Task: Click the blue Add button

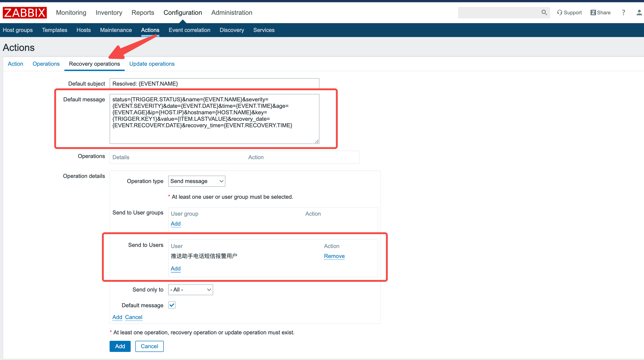Action: click(120, 346)
